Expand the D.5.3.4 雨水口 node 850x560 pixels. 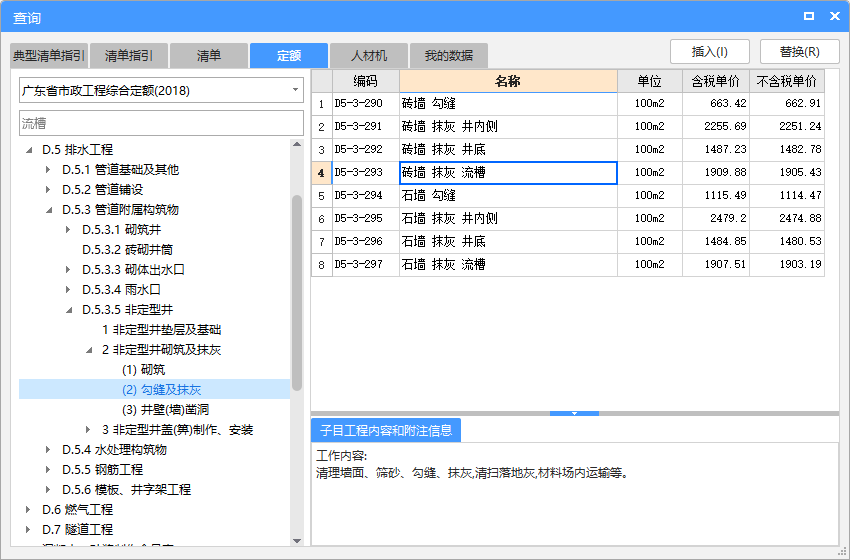pos(68,290)
